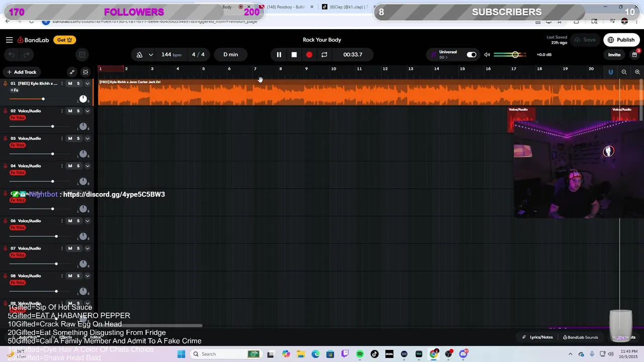Switch to the Clap TikTok browser tab
644x362 pixels.
pyautogui.click(x=346, y=7)
